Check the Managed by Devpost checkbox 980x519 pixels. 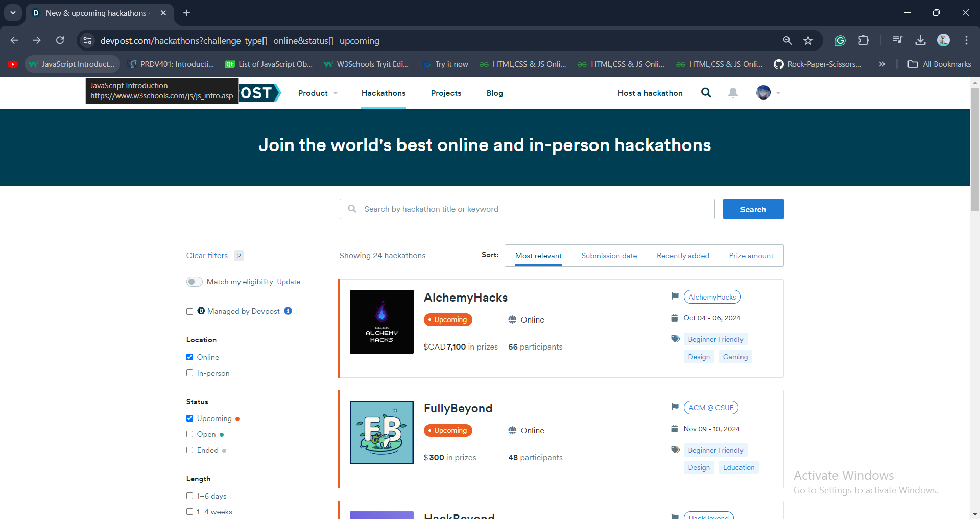[x=189, y=311]
